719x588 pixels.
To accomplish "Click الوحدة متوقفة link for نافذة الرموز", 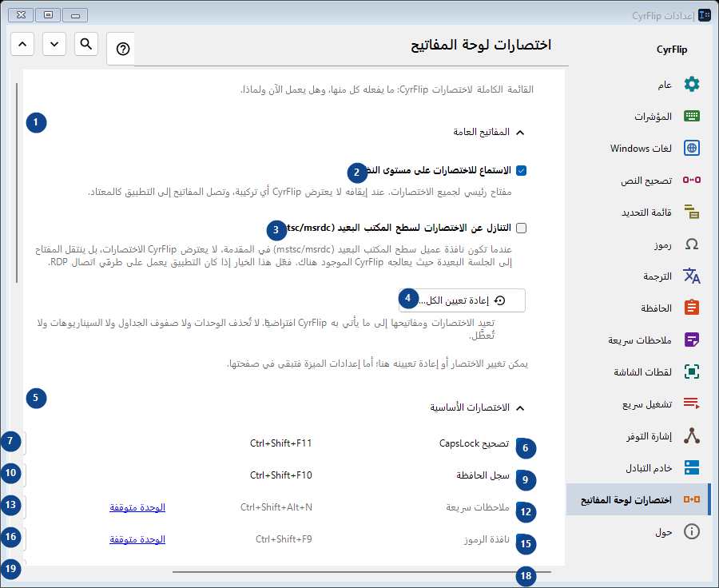I will click(137, 539).
